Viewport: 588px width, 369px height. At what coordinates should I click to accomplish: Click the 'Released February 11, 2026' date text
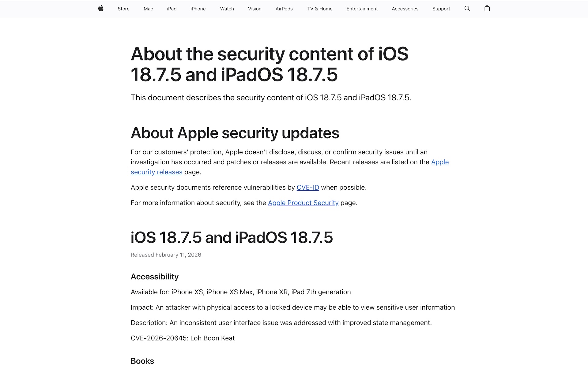pyautogui.click(x=166, y=255)
